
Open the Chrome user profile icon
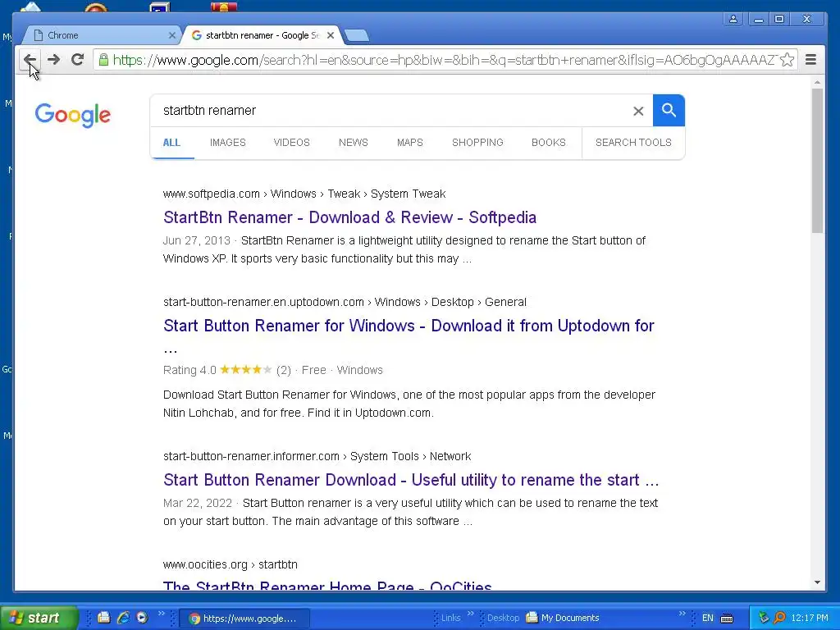tap(733, 20)
